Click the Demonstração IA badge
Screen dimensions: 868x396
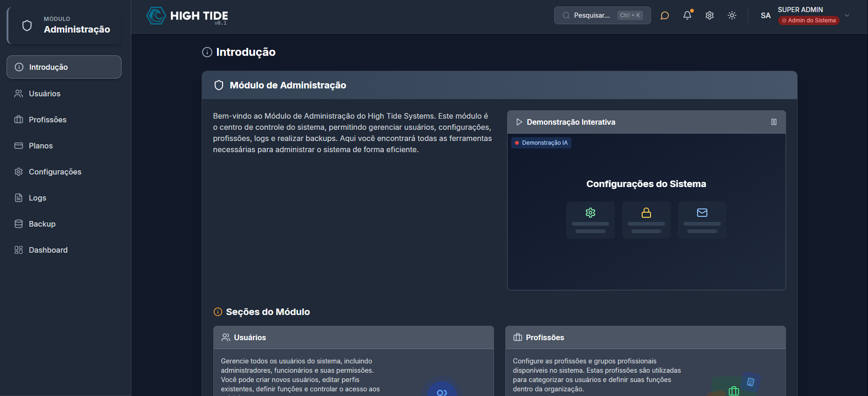tap(542, 143)
